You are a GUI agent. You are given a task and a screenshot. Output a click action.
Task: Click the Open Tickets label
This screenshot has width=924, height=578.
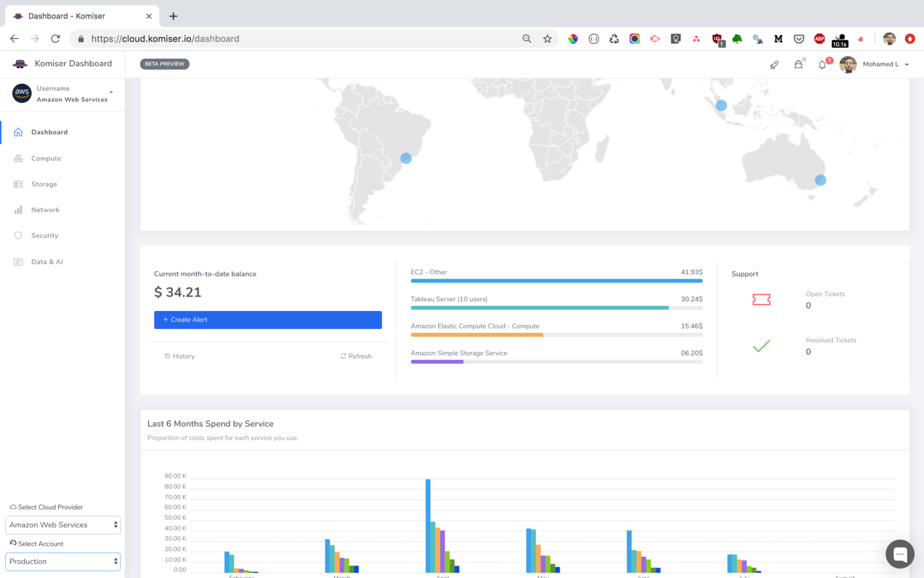pos(825,294)
